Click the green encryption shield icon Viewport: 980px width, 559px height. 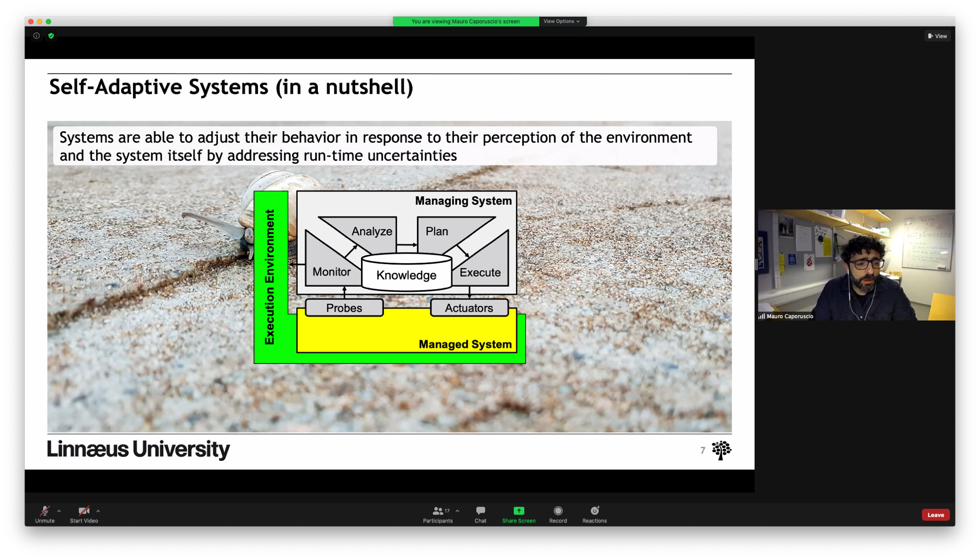pos(51,36)
